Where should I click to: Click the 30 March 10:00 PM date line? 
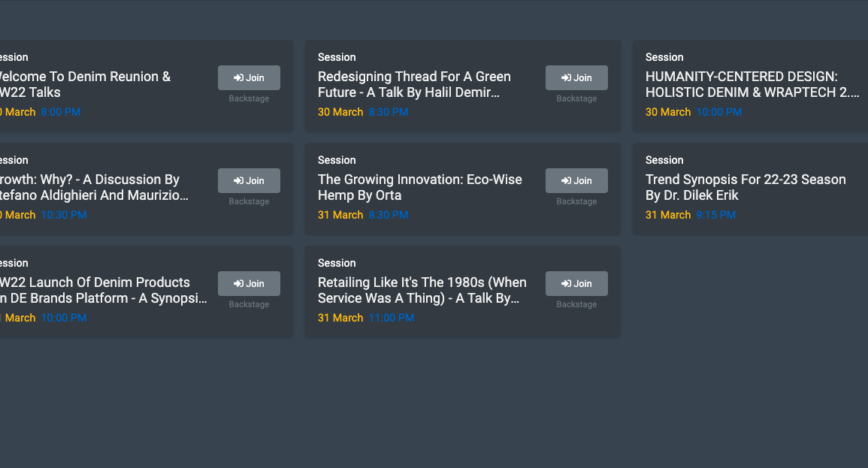click(694, 112)
